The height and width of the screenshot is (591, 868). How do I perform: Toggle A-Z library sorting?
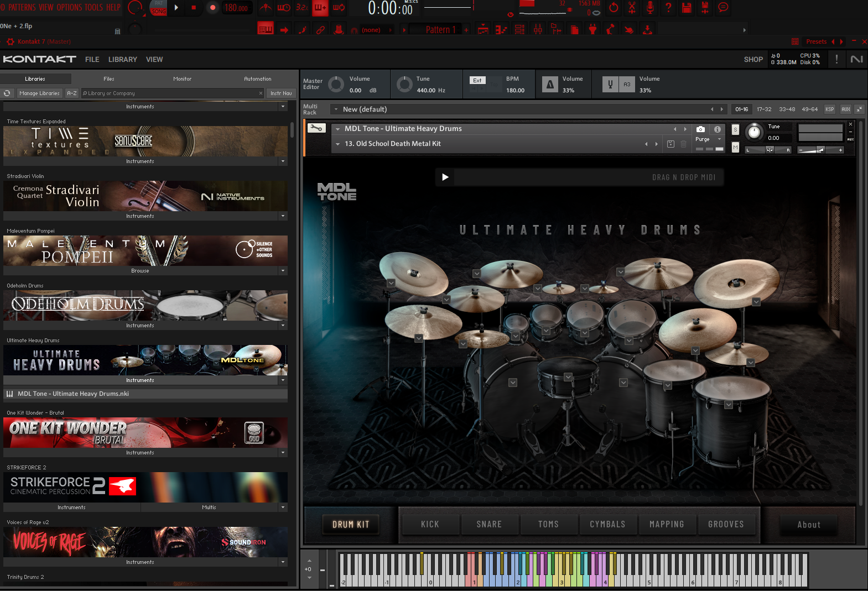(72, 93)
